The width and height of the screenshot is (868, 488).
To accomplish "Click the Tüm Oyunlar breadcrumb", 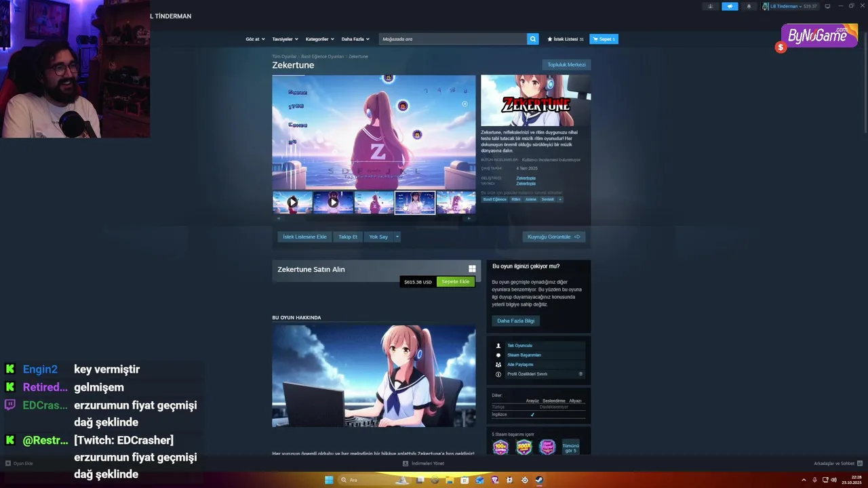I will pyautogui.click(x=284, y=56).
